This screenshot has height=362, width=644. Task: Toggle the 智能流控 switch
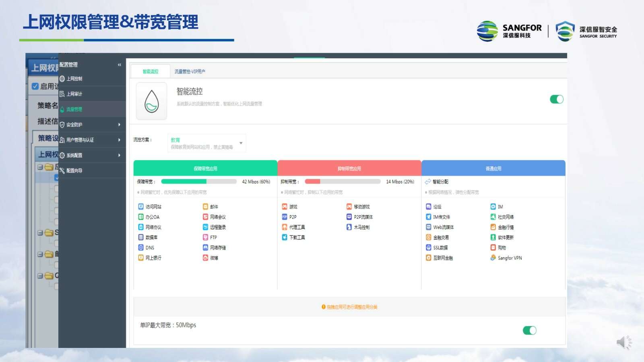point(557,99)
